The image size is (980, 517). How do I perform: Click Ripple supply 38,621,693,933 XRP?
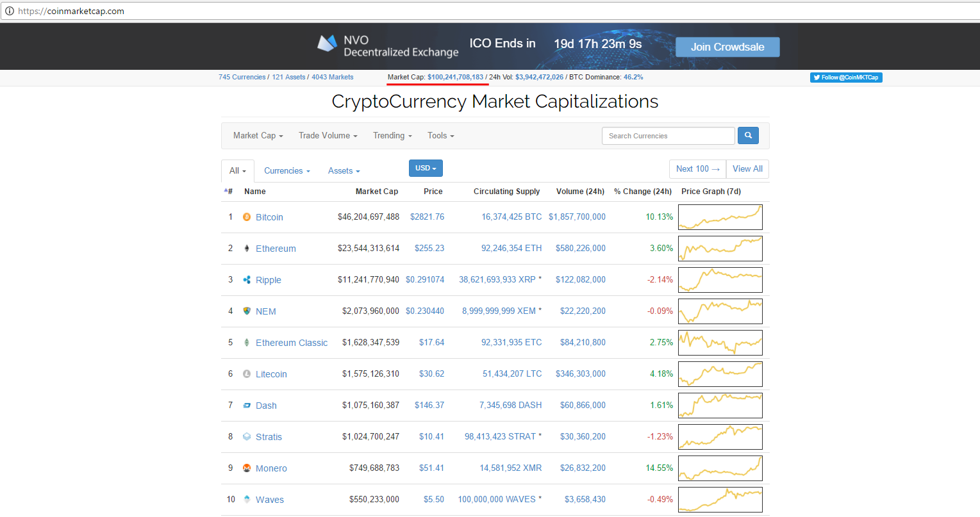click(x=497, y=280)
